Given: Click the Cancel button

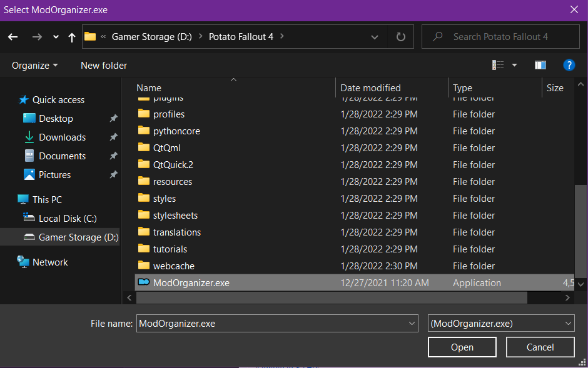Looking at the screenshot, I should click(x=540, y=347).
